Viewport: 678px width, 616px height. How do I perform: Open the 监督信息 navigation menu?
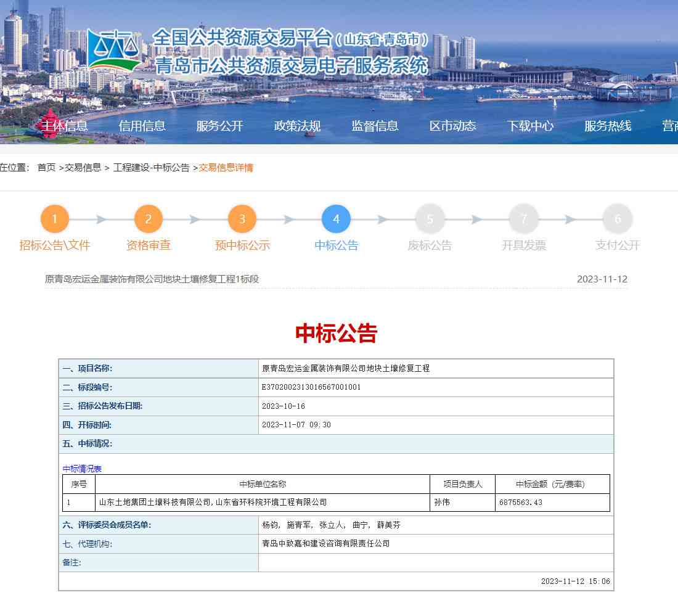[x=375, y=125]
